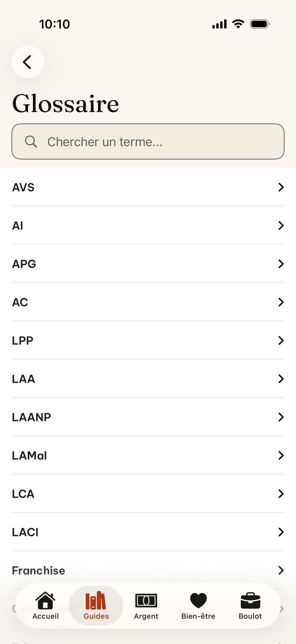Viewport: 296px width, 644px height.
Task: Open the Boulot briefcase icon
Action: tap(250, 601)
